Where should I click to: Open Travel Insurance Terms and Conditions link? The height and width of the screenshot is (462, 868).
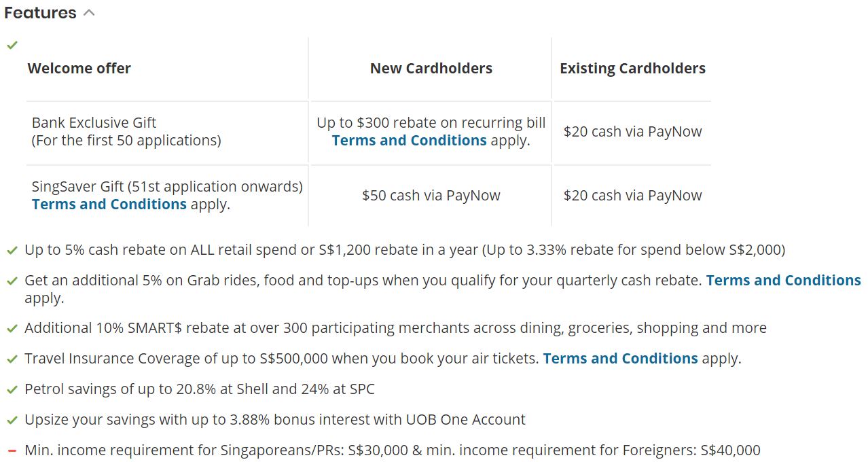(620, 359)
